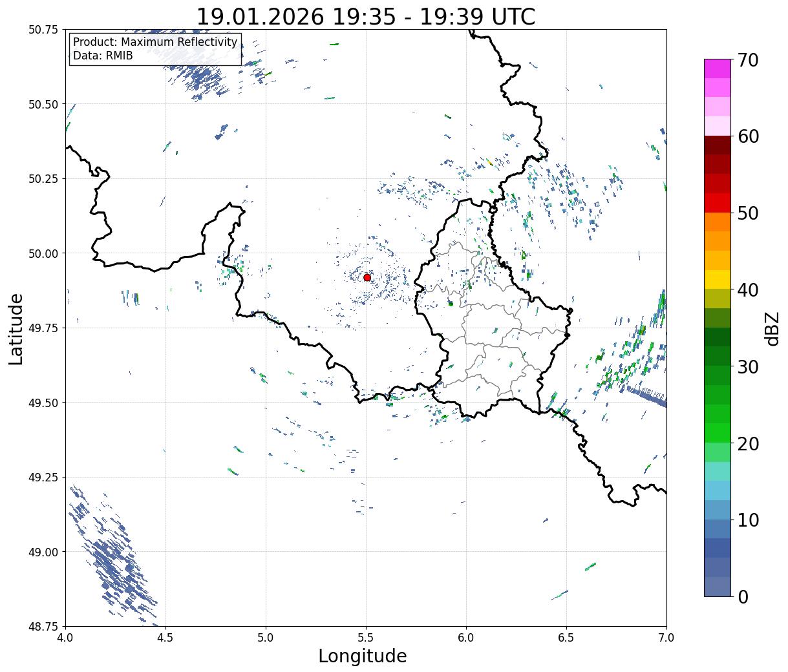
Task: Click the latitude tick label 50.25
Action: (x=43, y=179)
